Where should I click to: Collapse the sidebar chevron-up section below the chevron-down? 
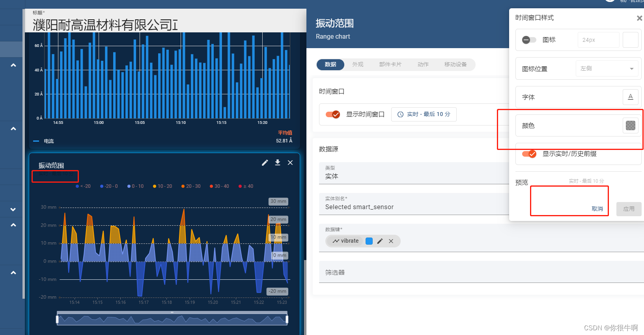[13, 225]
